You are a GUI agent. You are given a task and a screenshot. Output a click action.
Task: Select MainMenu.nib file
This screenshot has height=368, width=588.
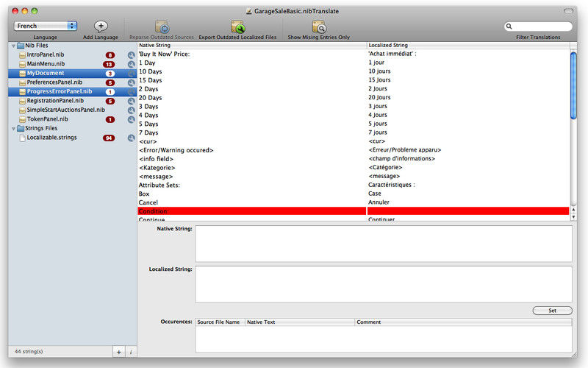[x=46, y=64]
